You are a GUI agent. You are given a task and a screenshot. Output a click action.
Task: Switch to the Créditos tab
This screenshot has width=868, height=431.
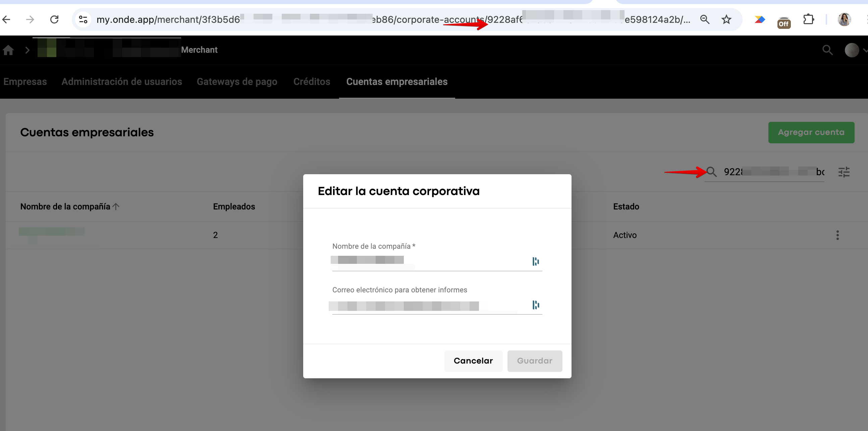coord(311,82)
